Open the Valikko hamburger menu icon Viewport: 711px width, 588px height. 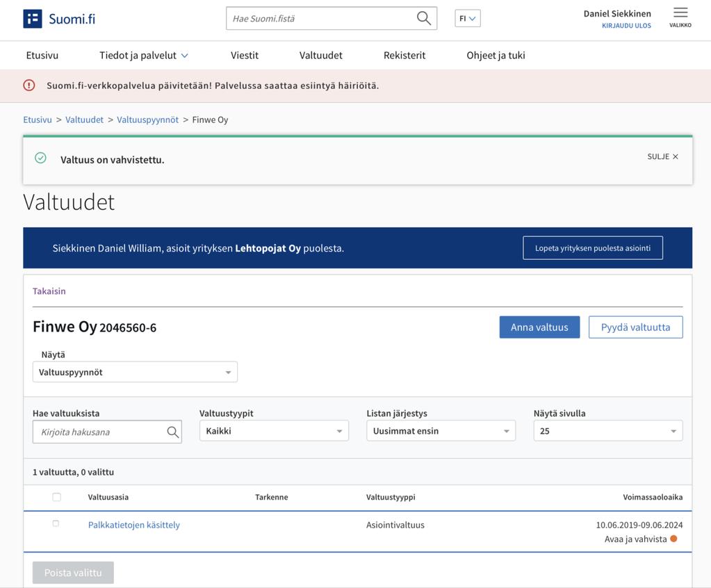(x=680, y=13)
